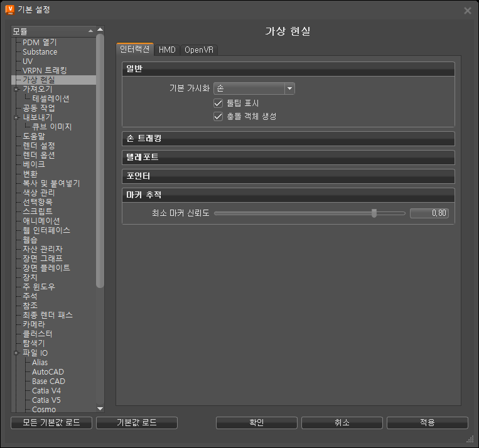Select 자산 관리자 module
479x448 pixels.
pos(43,250)
